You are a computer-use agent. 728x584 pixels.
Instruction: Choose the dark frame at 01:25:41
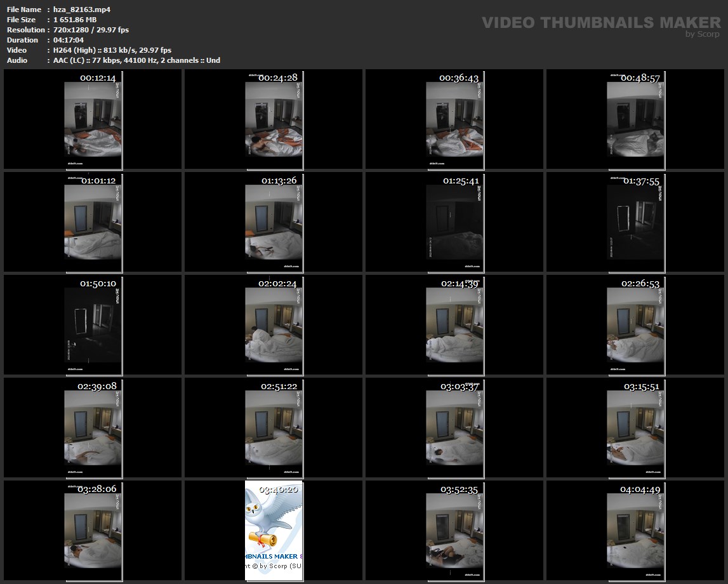click(455, 223)
